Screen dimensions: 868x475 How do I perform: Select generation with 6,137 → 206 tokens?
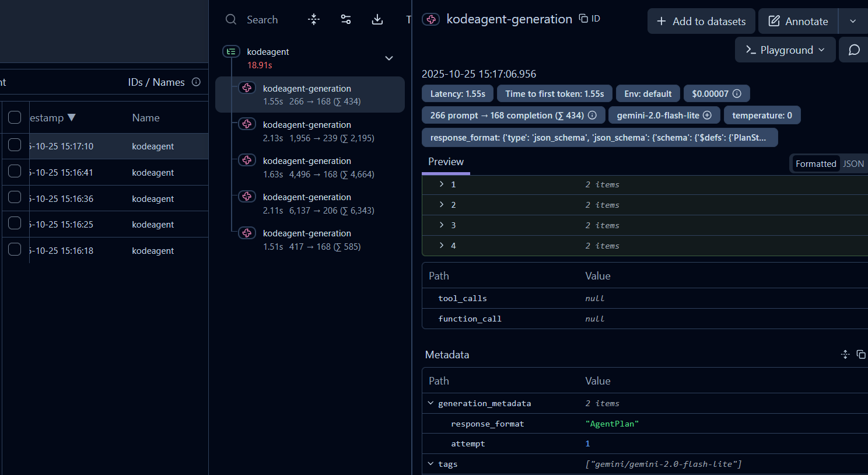[310, 204]
